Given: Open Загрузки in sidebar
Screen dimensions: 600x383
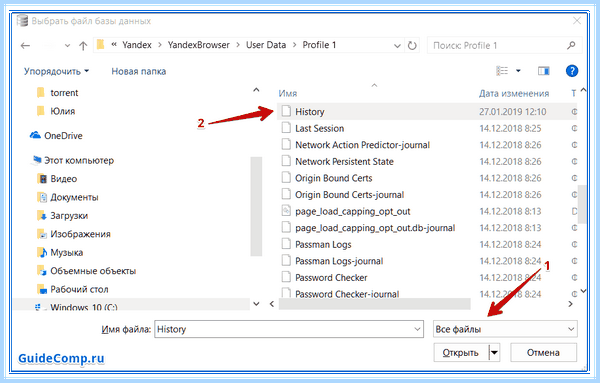Looking at the screenshot, I should (69, 215).
